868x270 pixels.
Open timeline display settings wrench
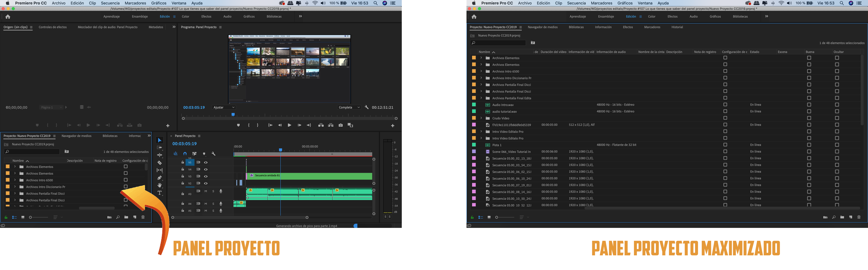[x=213, y=154]
